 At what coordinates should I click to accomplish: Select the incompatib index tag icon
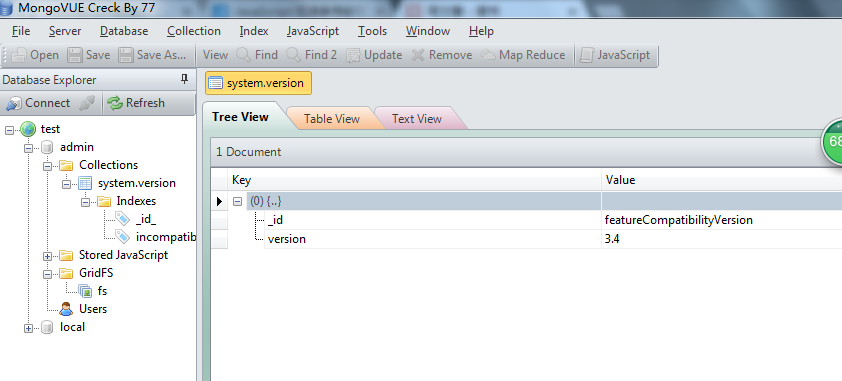pyautogui.click(x=123, y=237)
